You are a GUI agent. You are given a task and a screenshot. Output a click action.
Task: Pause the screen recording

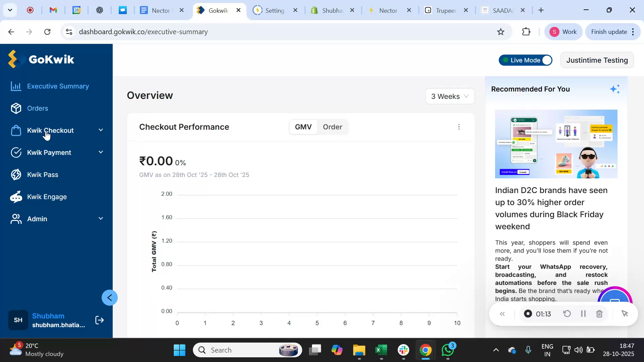(x=583, y=314)
